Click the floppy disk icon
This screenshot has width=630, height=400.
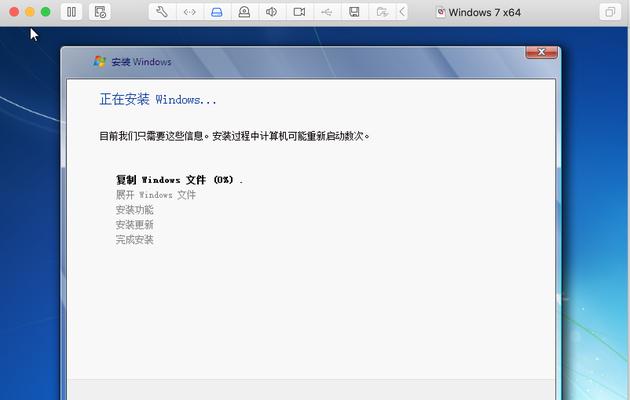[x=354, y=12]
